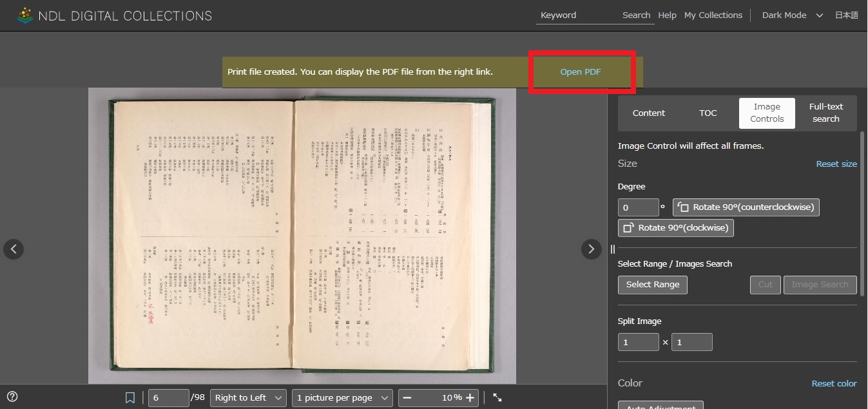Click the Open PDF link

coord(580,72)
